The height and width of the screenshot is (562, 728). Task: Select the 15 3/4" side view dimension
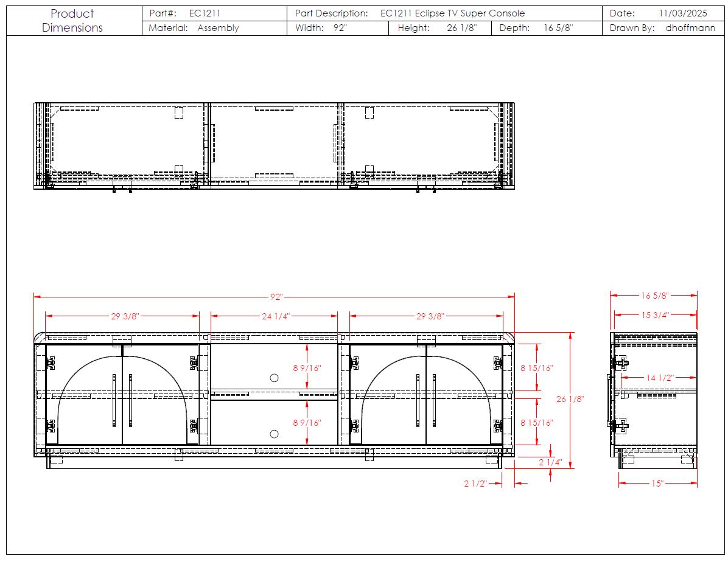point(655,315)
